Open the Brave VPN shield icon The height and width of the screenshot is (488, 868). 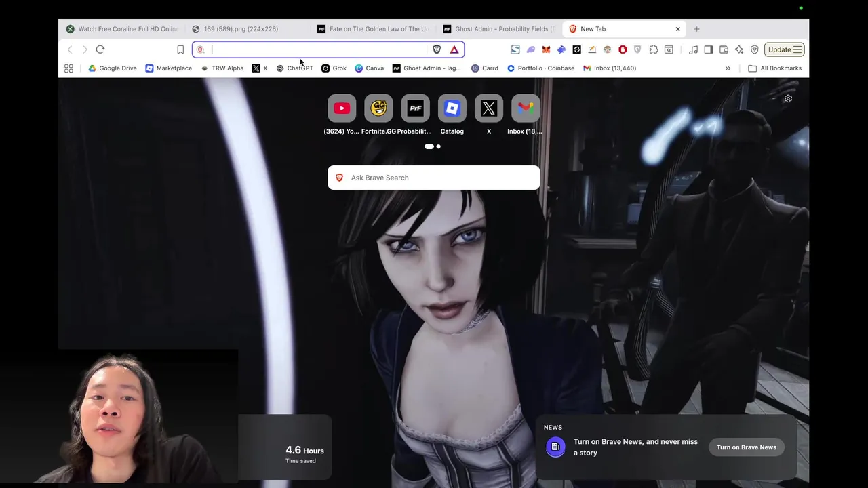[x=754, y=49]
